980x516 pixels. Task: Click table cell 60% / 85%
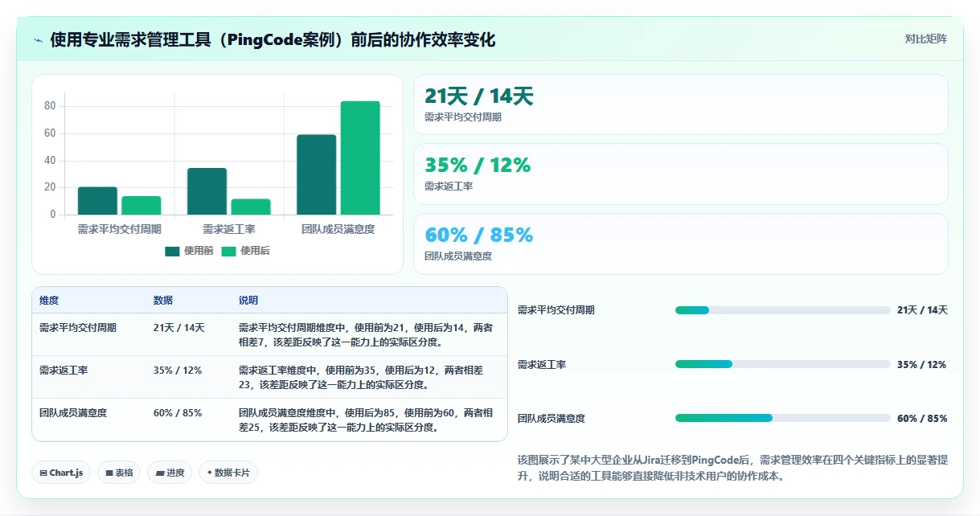178,413
